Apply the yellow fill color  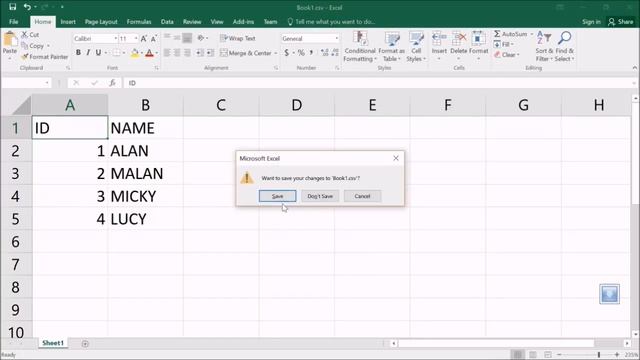[x=134, y=53]
